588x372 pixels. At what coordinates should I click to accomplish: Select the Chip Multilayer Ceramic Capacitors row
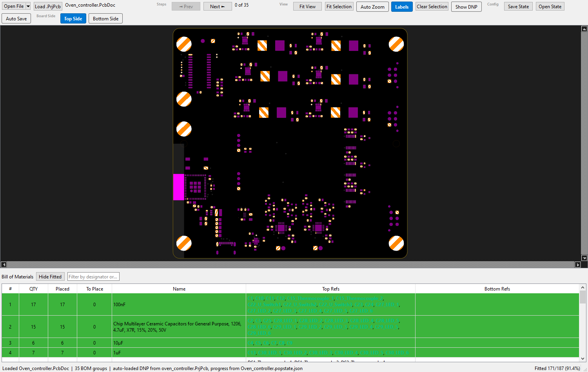coord(290,327)
